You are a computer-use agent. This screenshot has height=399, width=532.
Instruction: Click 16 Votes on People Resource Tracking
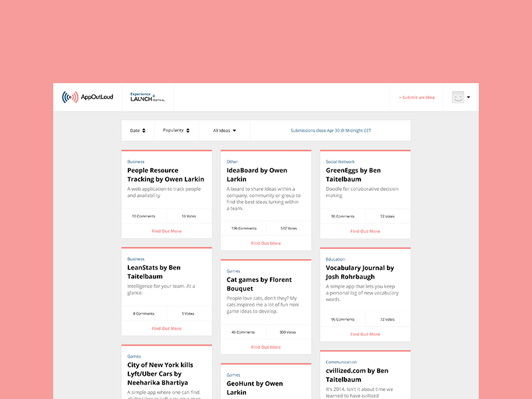[x=189, y=216]
